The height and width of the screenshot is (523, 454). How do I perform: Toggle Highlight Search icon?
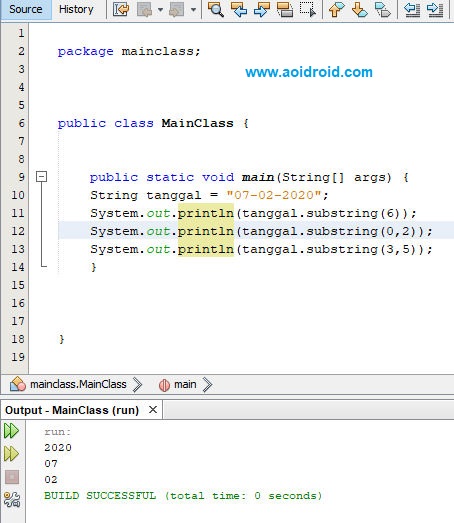285,9
